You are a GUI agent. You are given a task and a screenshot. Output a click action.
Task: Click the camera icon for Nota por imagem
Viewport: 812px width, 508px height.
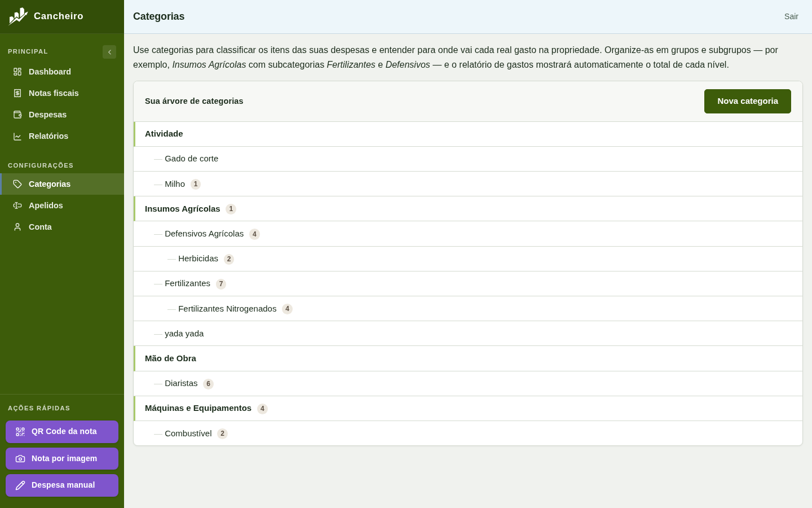tap(20, 459)
